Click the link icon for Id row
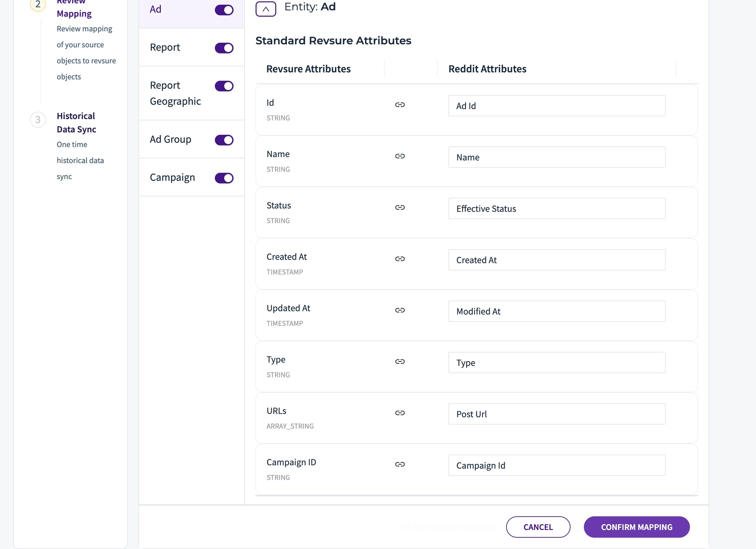Viewport: 756px width, 549px height. 400,105
